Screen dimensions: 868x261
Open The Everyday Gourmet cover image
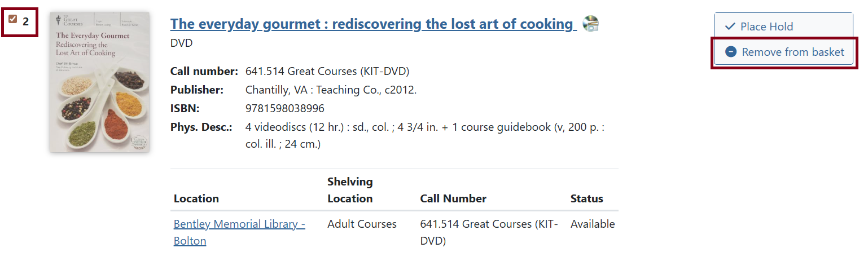(100, 82)
